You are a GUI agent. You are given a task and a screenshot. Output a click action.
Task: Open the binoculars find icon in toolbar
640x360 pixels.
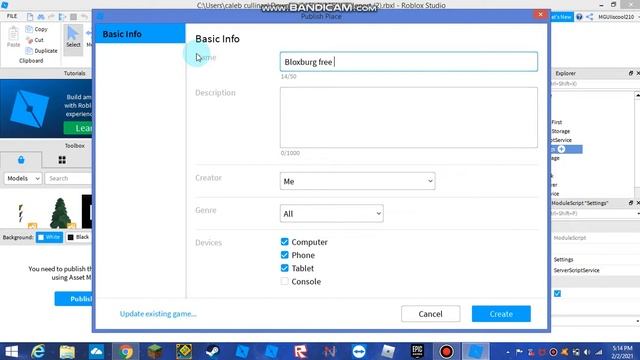tap(41, 17)
